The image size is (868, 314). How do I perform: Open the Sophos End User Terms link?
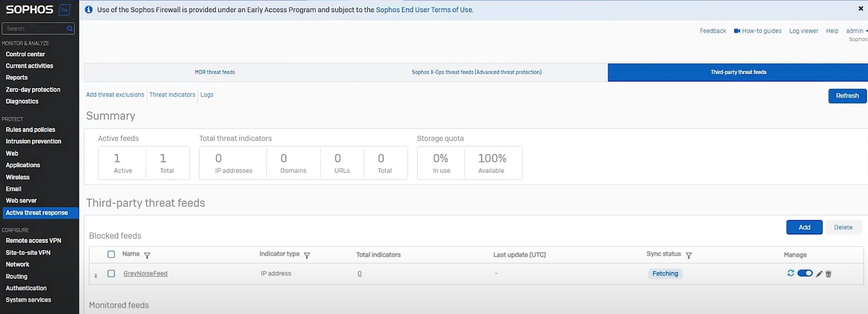424,10
